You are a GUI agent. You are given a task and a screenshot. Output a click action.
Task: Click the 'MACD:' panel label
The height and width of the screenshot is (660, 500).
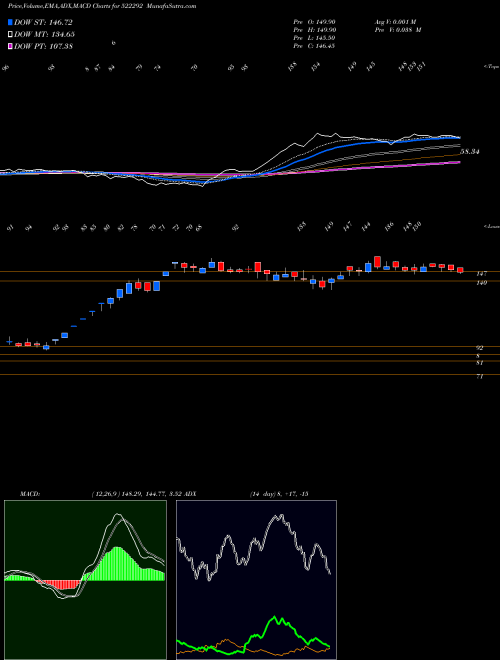point(30,494)
